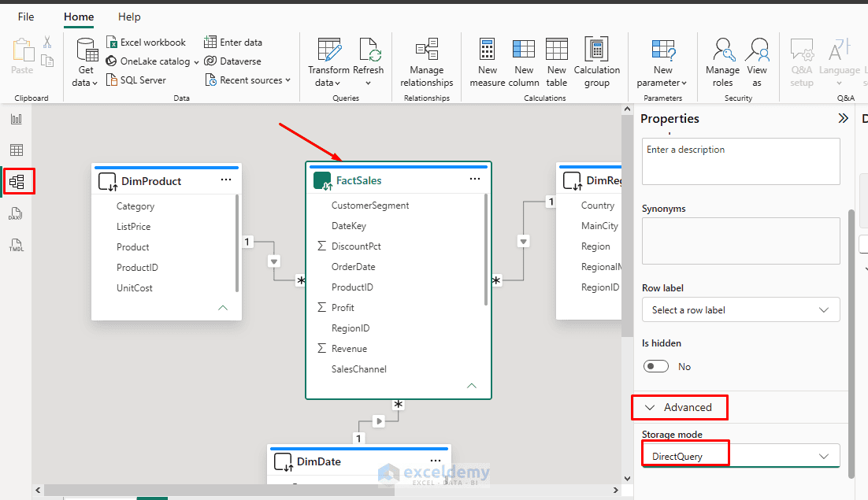
Task: Select the SalesChannel field
Action: [x=358, y=369]
